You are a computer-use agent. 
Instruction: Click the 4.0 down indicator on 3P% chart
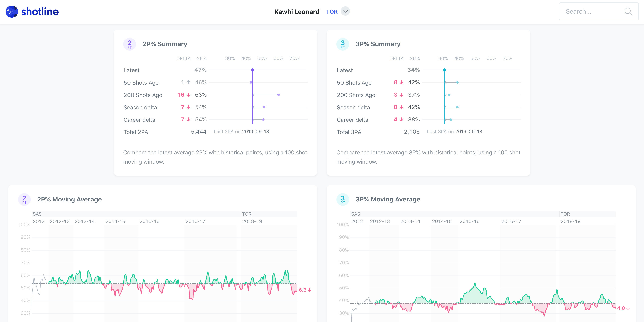coord(623,308)
